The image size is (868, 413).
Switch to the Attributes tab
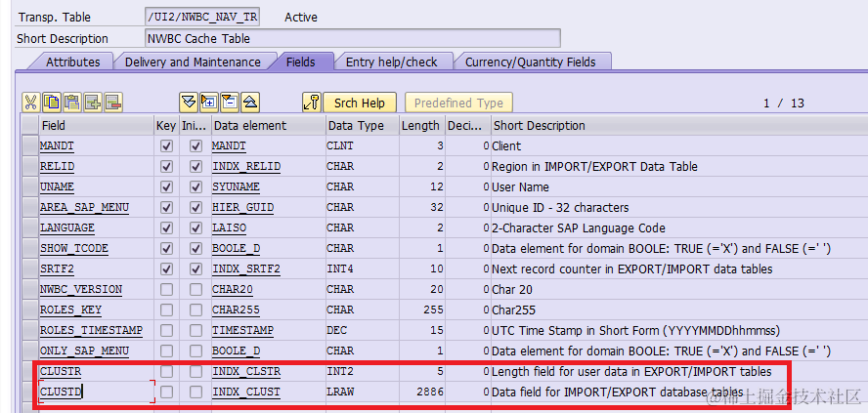coord(72,62)
